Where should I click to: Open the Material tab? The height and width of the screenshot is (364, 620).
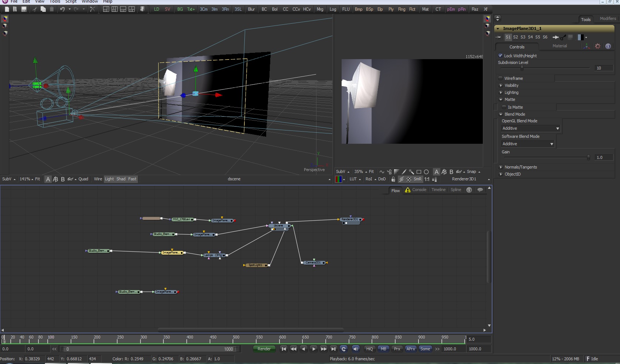pyautogui.click(x=560, y=46)
